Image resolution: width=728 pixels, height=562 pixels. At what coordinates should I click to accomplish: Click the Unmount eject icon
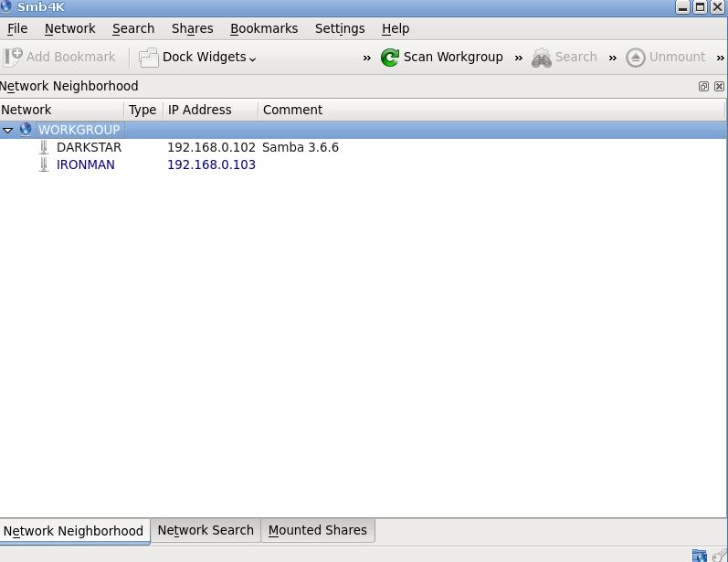pyautogui.click(x=635, y=58)
